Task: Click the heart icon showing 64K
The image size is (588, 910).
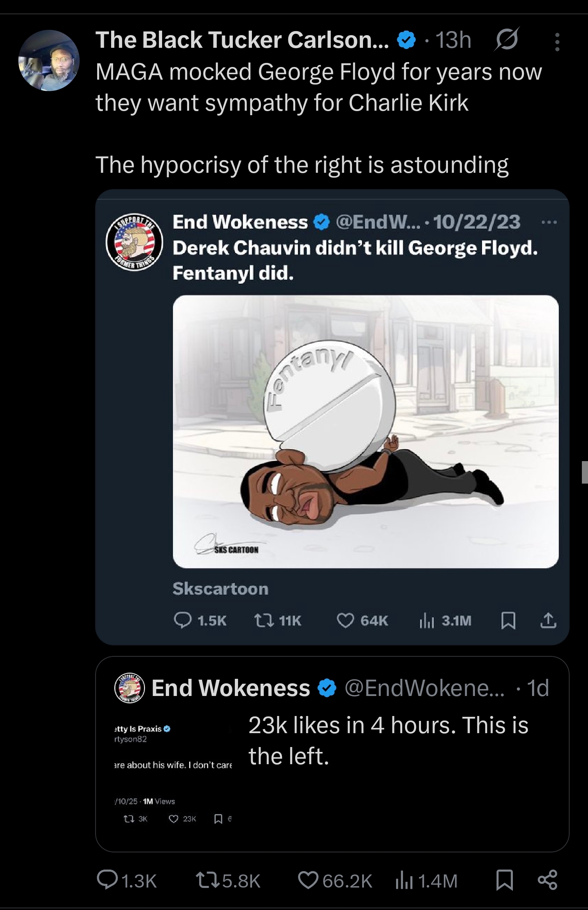Action: [x=345, y=621]
